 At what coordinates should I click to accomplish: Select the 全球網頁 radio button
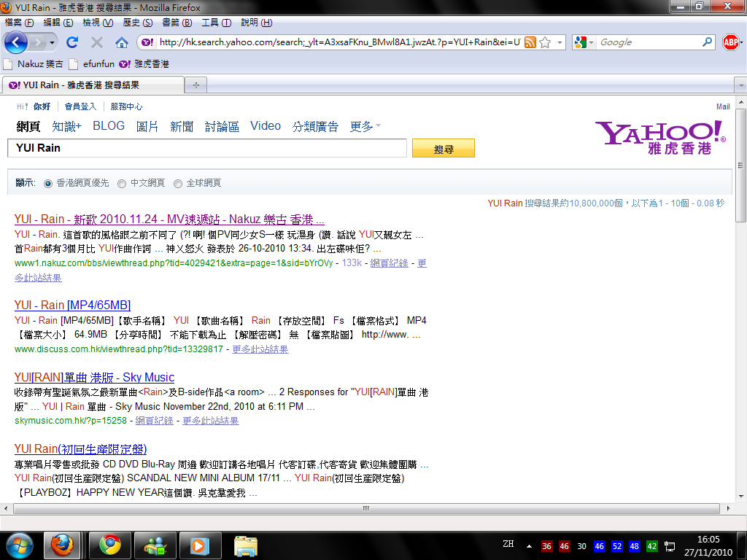pyautogui.click(x=178, y=184)
